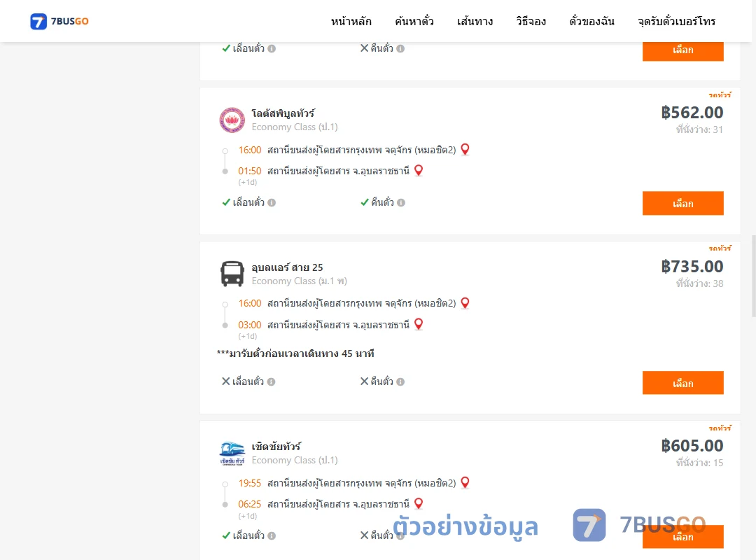Open the ค้นหาตั๋ว menu item
The width and height of the screenshot is (756, 560).
coord(414,21)
